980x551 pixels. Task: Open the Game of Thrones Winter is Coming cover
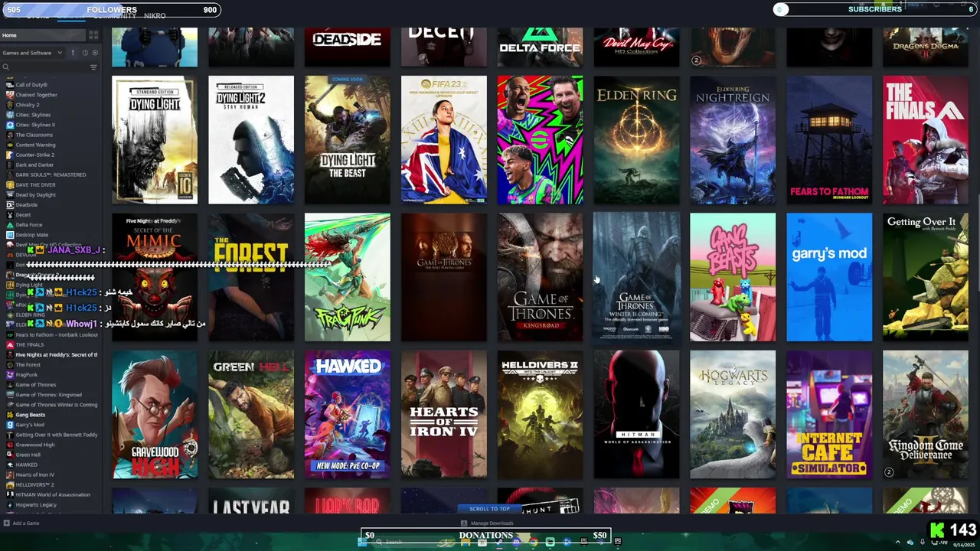[636, 277]
